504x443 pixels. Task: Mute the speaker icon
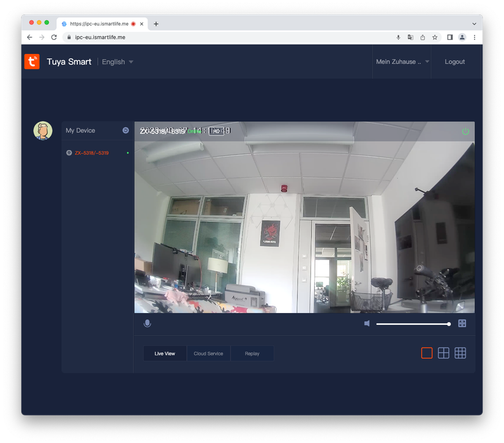point(366,323)
